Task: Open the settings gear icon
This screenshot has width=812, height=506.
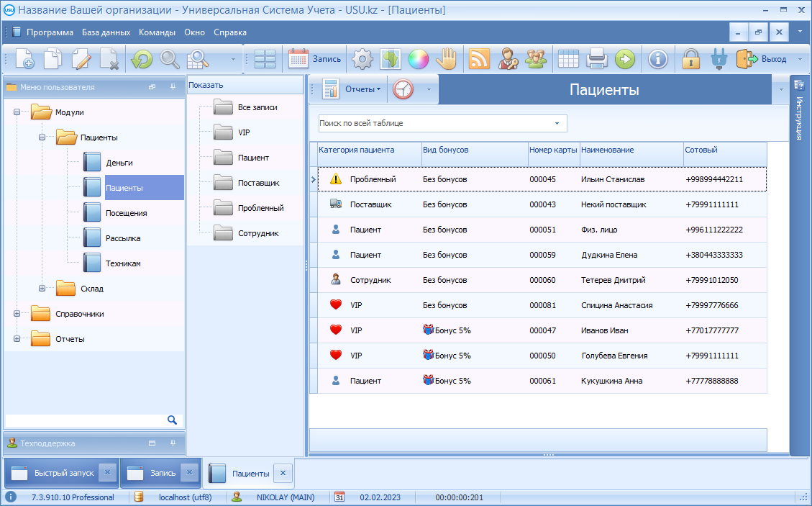Action: point(362,59)
